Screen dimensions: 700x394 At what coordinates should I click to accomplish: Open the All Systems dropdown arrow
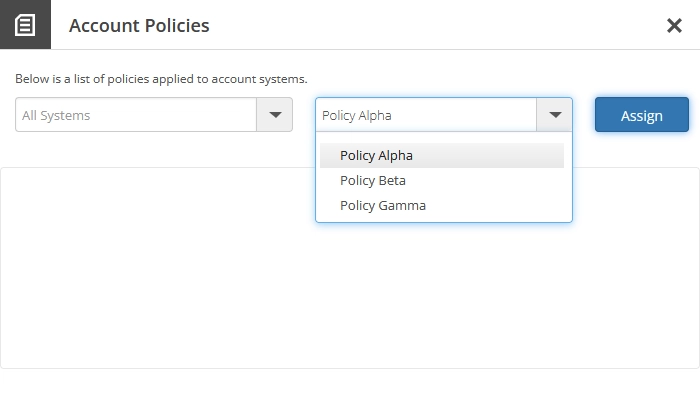tap(275, 115)
